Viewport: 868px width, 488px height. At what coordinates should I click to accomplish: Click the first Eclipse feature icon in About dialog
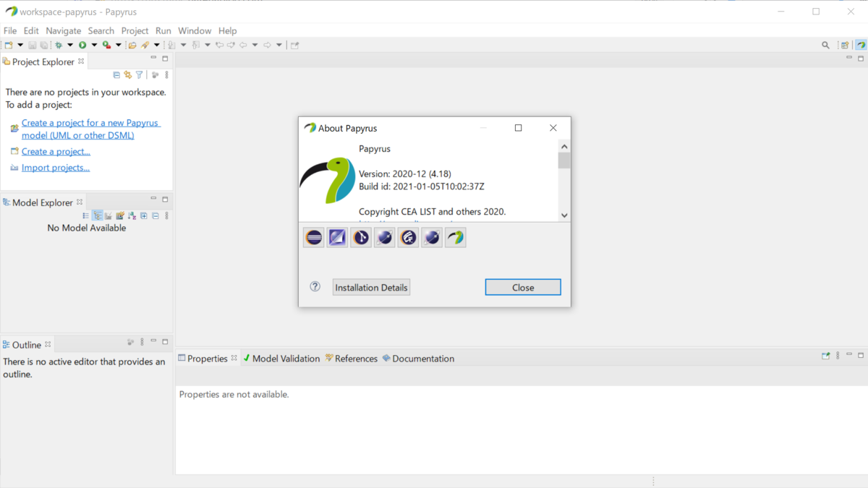(314, 237)
